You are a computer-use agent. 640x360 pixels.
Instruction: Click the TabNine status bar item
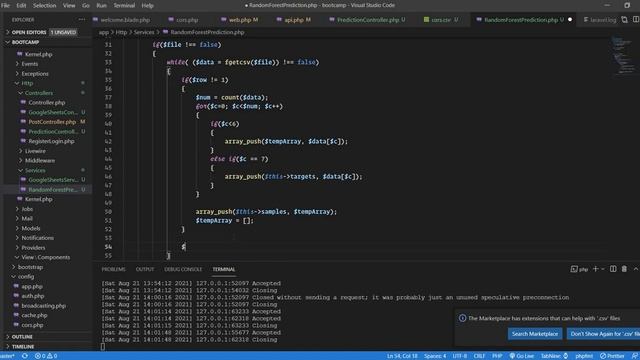coord(554,356)
